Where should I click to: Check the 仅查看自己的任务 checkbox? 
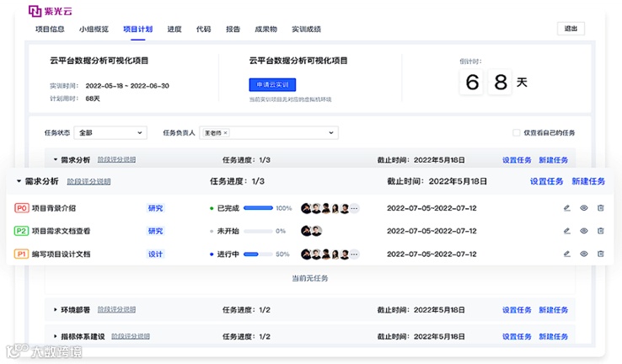click(x=516, y=132)
